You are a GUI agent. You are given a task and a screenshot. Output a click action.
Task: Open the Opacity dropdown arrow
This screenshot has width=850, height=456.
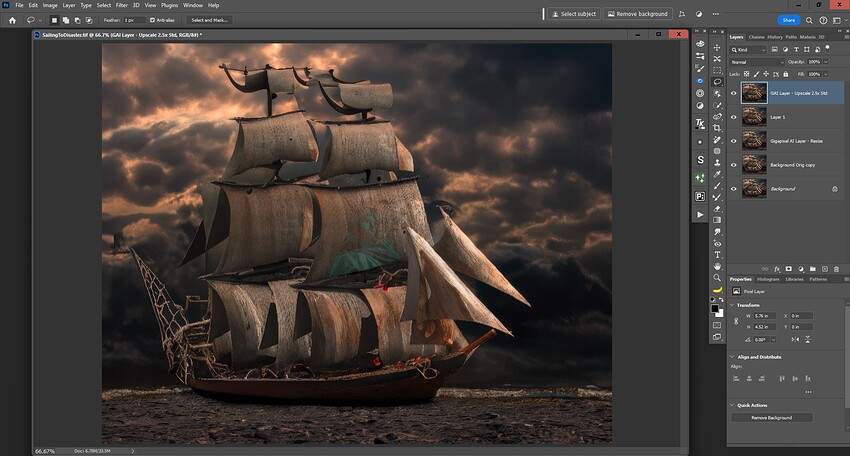826,62
